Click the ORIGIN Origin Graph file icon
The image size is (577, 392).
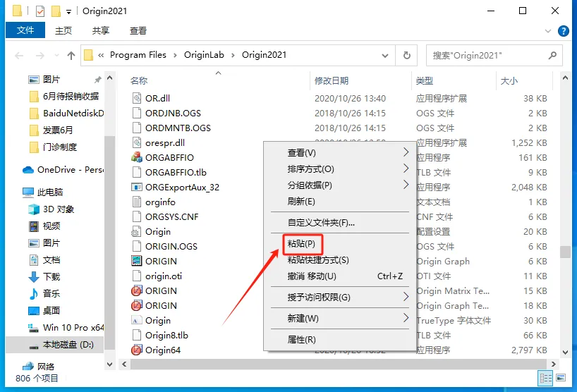pyautogui.click(x=137, y=261)
